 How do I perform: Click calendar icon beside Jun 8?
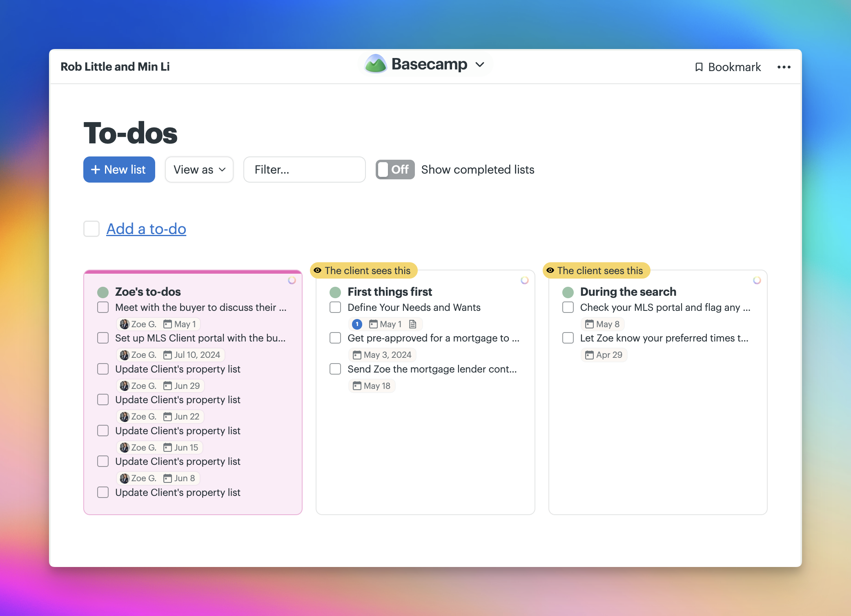pos(167,478)
